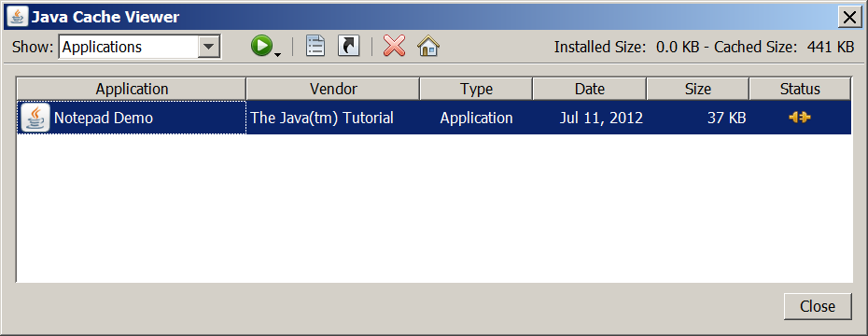Show the selected application's JNLP file
This screenshot has width=868, height=336.
[315, 46]
